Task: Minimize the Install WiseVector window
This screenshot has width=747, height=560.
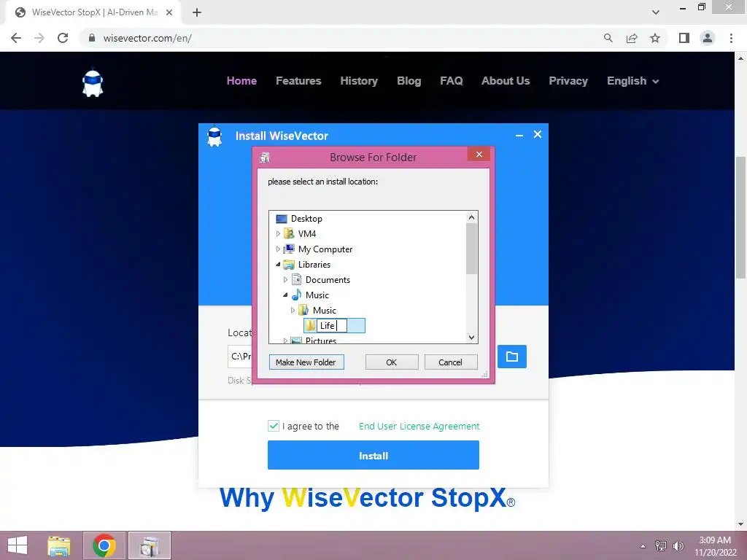Action: coord(519,135)
